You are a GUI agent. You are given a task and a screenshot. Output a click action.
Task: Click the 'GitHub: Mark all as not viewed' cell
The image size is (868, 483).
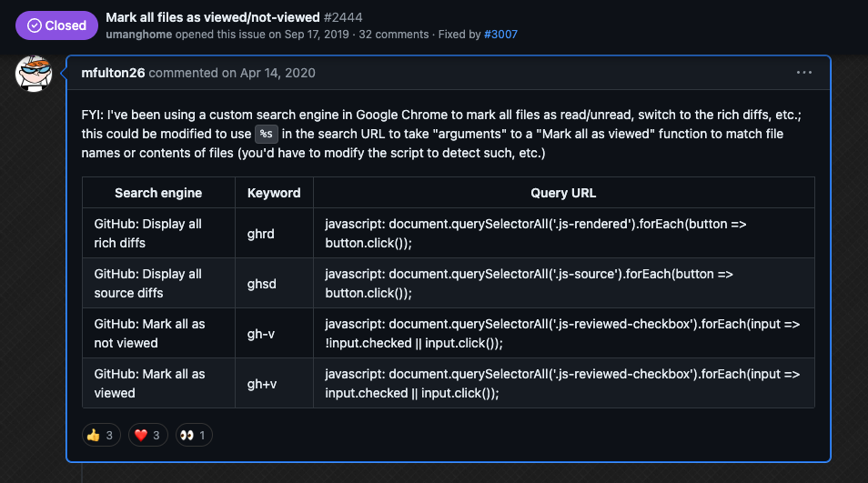pos(158,333)
